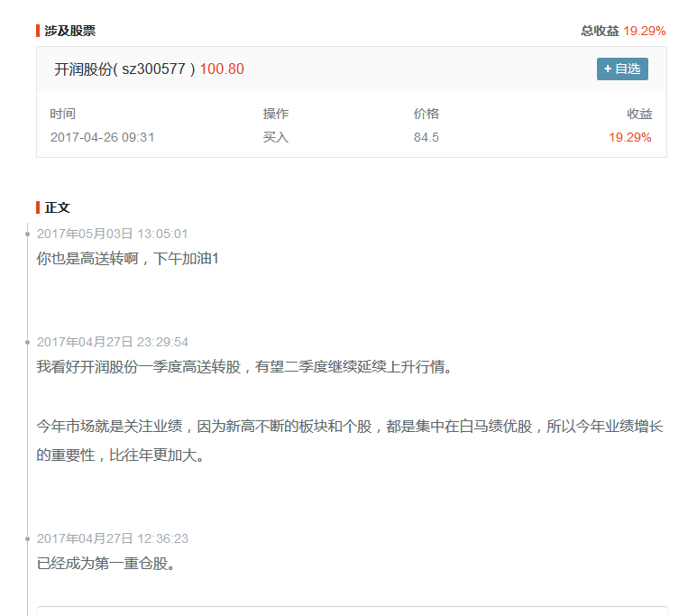This screenshot has height=616, width=697.
Task: Click the 总收益 19.29% value
Action: [x=644, y=31]
